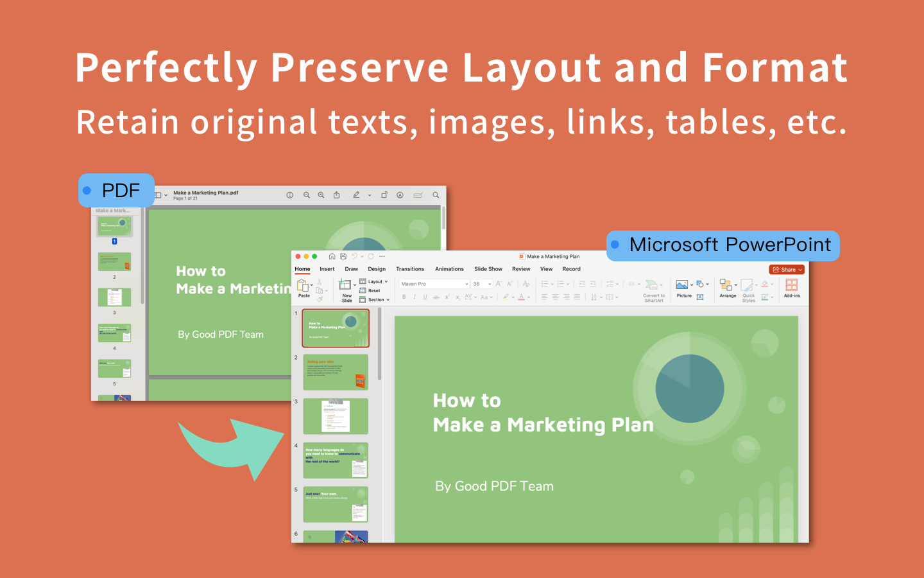
Task: Click the Increase Font Size icon
Action: pos(499,284)
